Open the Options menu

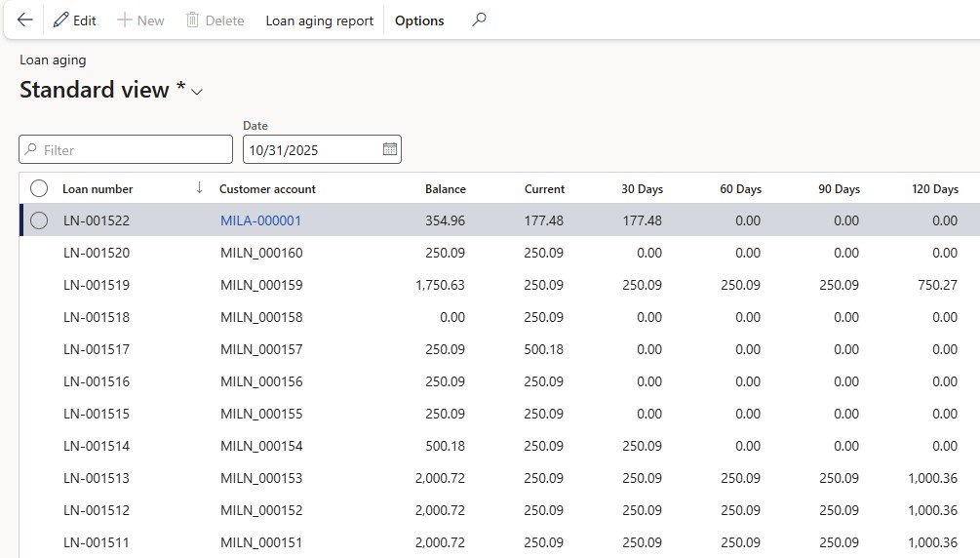(419, 20)
